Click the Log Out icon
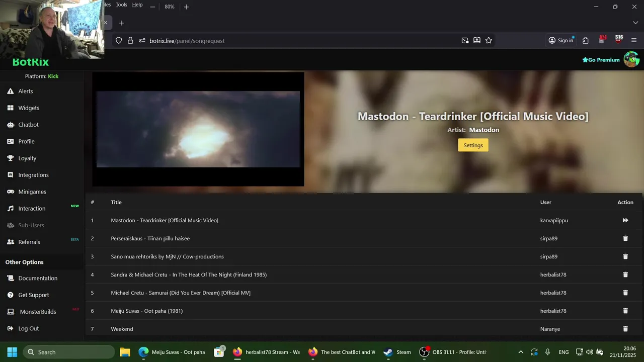The image size is (644, 362). tap(10, 328)
